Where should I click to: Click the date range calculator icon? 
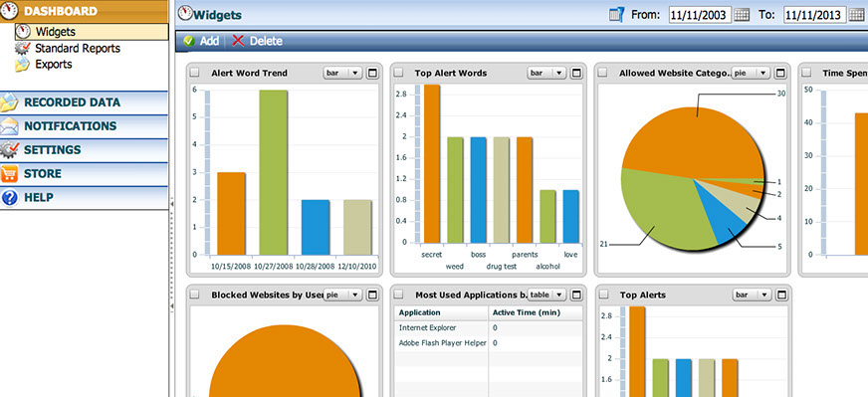[x=616, y=14]
